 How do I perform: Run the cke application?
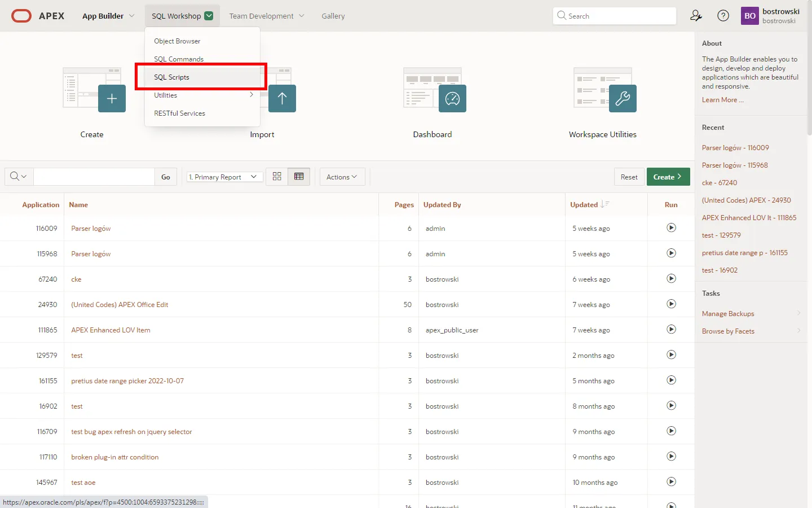(x=671, y=279)
